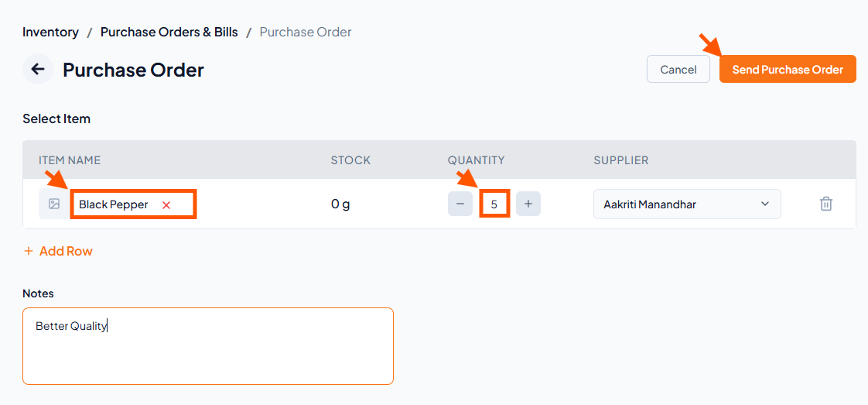Cancel the purchase order

tap(678, 69)
